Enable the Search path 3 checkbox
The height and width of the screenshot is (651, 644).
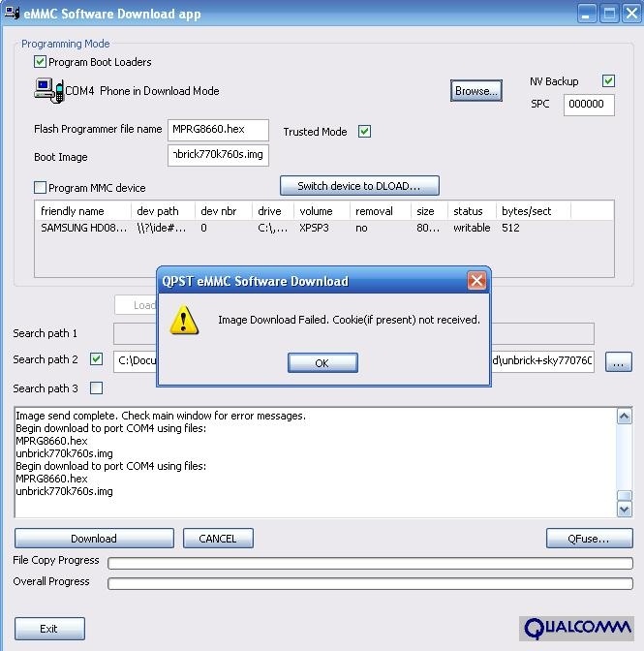(96, 388)
